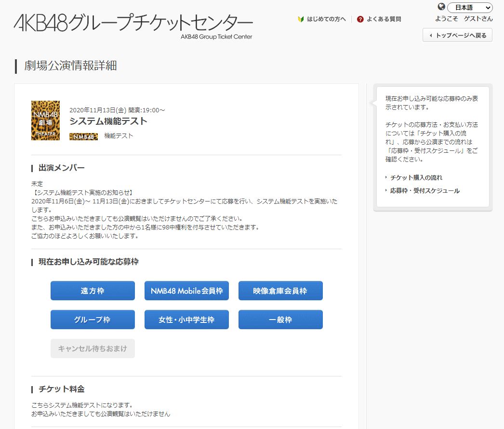Click the 【システム機能テスト実施のお知らせ】 notice line

coord(82,193)
